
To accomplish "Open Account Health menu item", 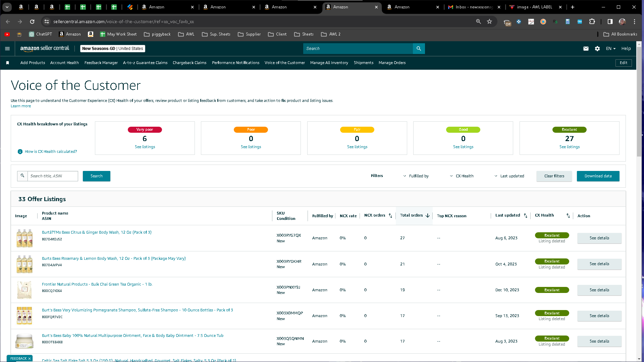I will [64, 63].
